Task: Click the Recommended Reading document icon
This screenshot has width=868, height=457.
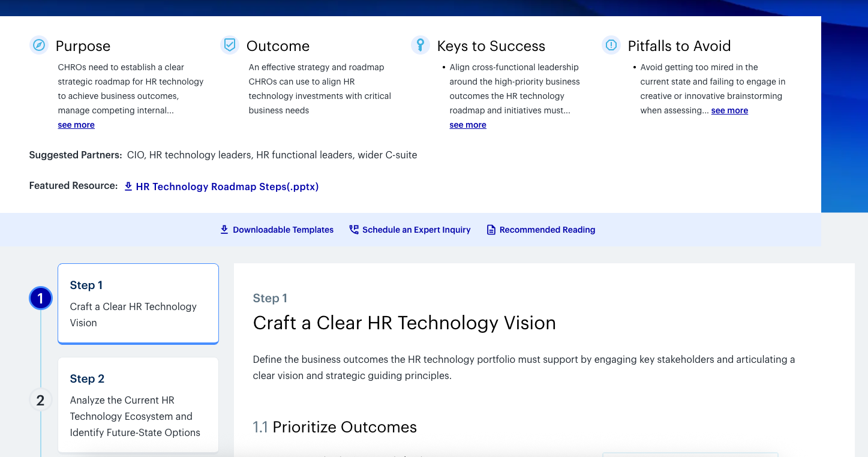Action: click(491, 230)
